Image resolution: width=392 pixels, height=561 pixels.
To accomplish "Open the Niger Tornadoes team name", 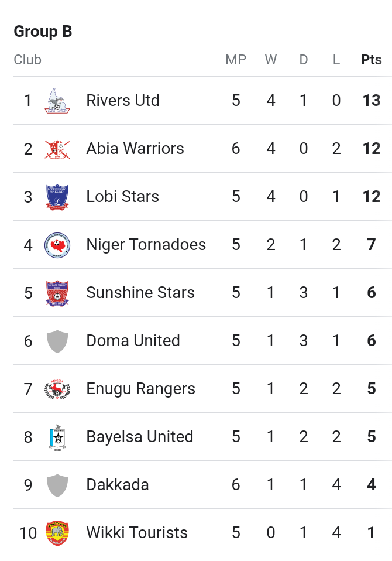I will (146, 245).
